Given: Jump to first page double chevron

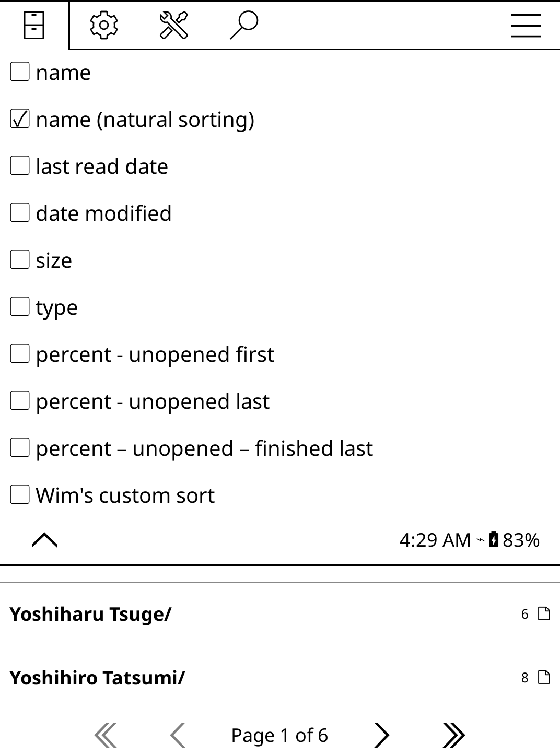Looking at the screenshot, I should coord(106,735).
